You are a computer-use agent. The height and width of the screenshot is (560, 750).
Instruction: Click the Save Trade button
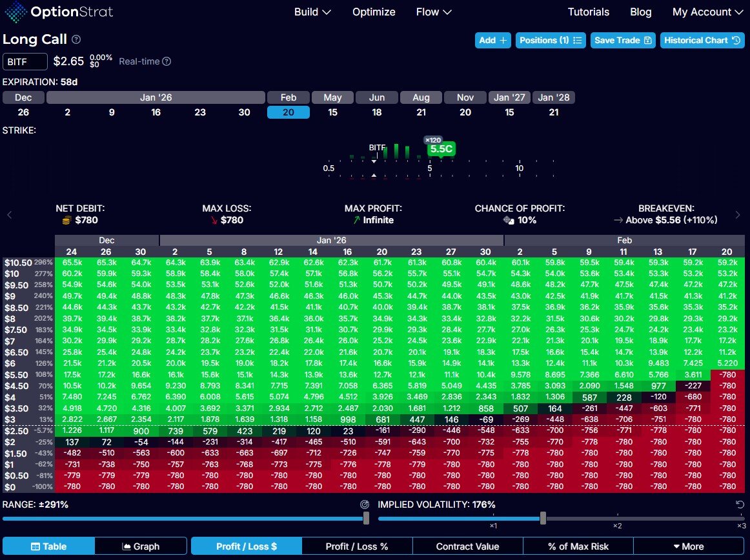623,40
